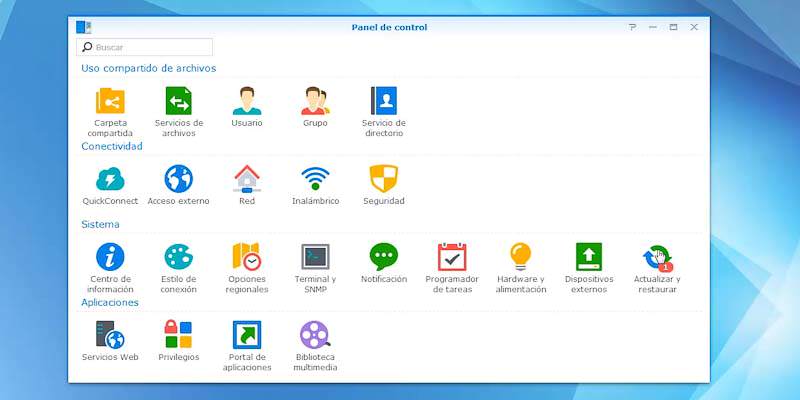Open Terminal y SNMP
The image size is (800, 400).
click(315, 257)
